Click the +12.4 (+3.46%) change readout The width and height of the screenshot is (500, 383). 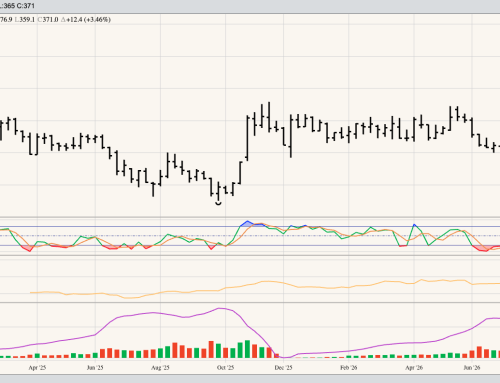86,19
